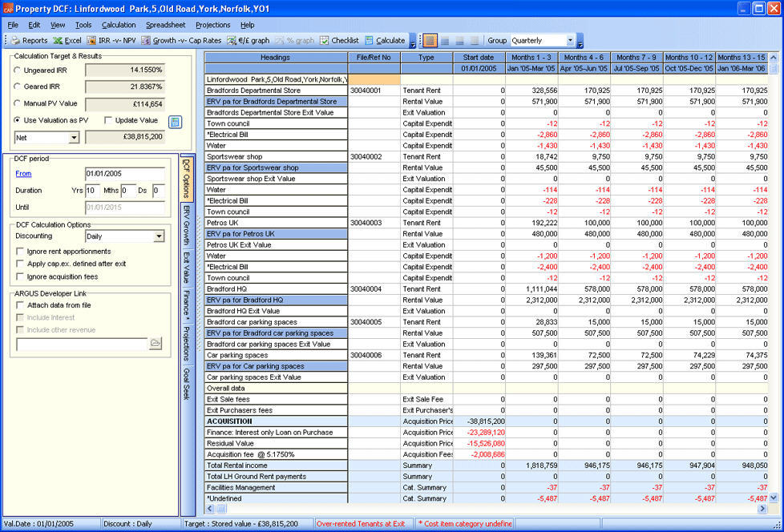784x532 pixels.
Task: Open the IRR -v- NPV chart
Action: [111, 41]
